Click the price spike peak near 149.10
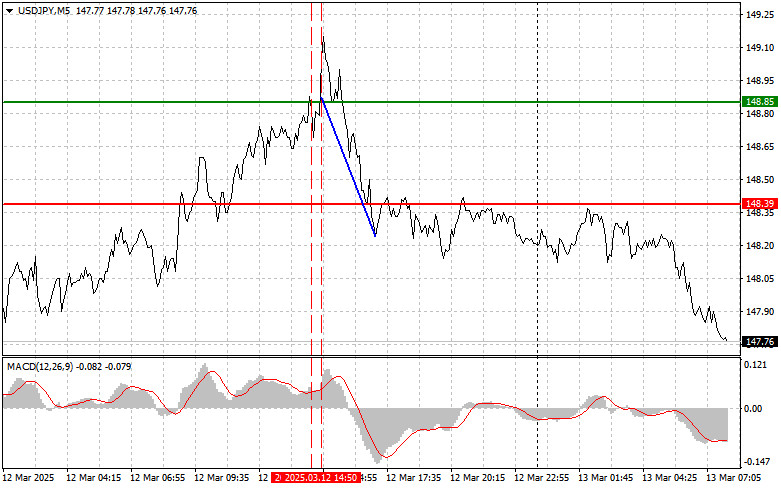This screenshot has height=489, width=781. pos(323,37)
